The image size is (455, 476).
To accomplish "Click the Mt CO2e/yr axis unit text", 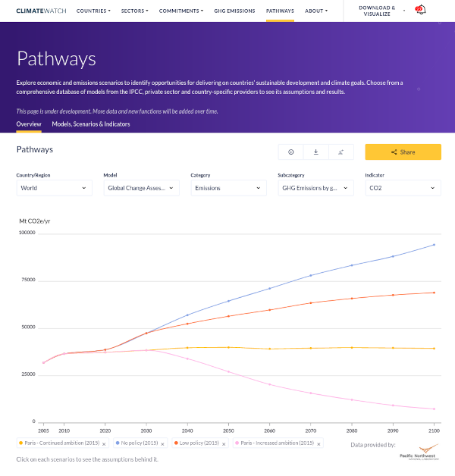I will click(35, 221).
